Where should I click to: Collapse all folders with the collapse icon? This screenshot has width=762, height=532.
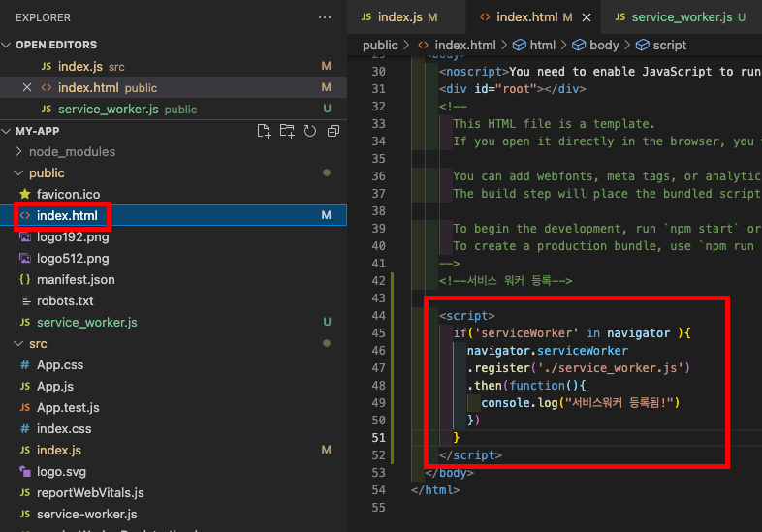point(333,131)
